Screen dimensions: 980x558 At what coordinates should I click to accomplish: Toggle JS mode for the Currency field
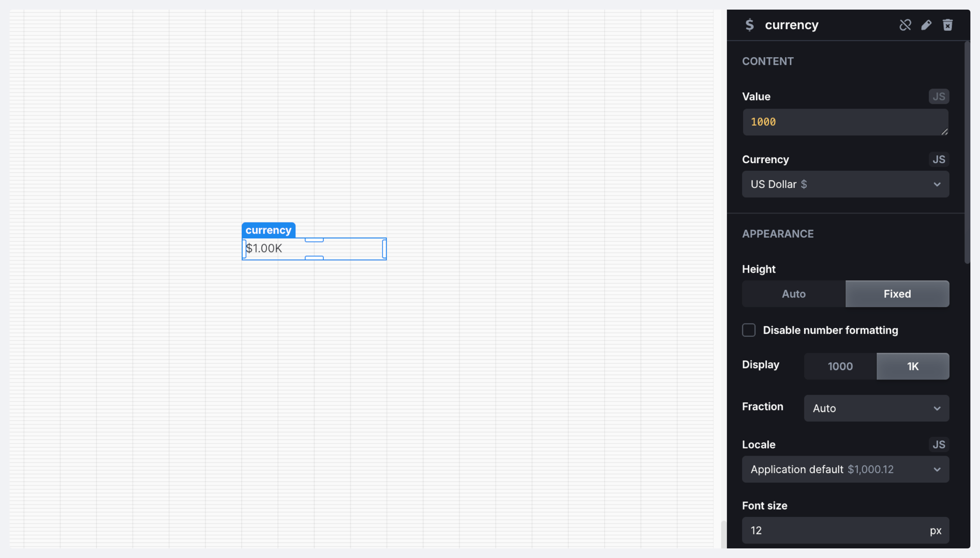point(938,160)
